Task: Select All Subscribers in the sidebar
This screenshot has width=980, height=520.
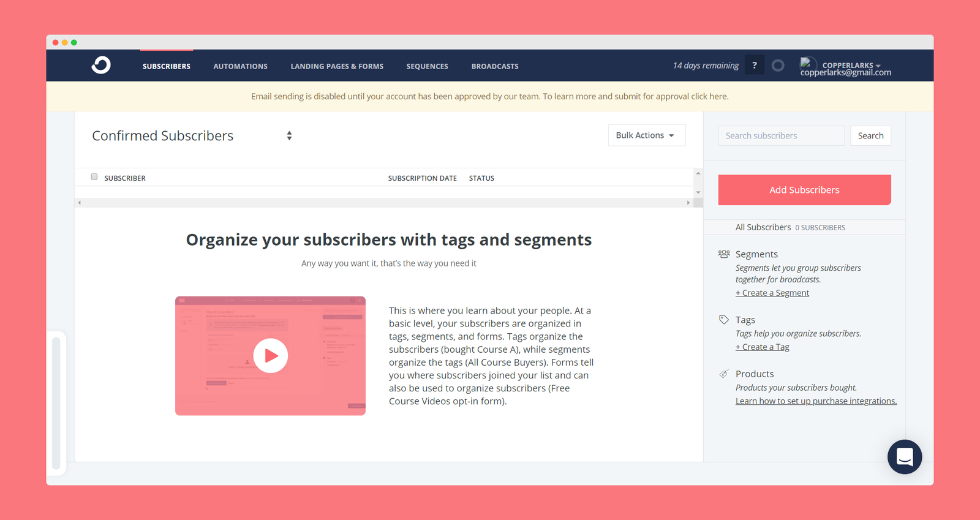Action: 763,227
